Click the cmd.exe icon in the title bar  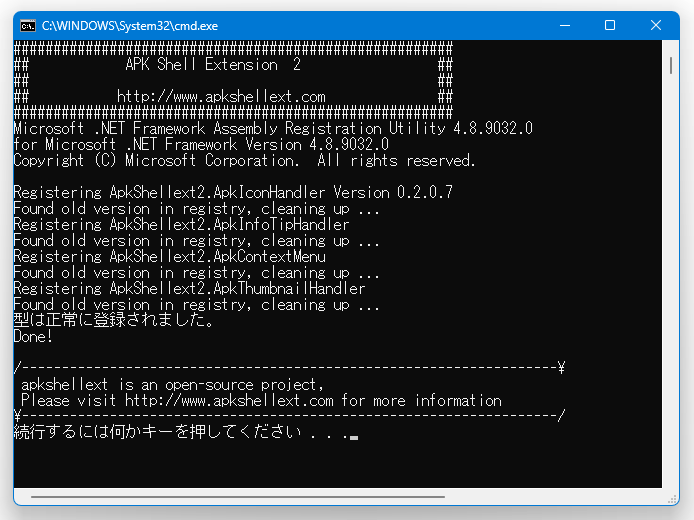(x=28, y=26)
